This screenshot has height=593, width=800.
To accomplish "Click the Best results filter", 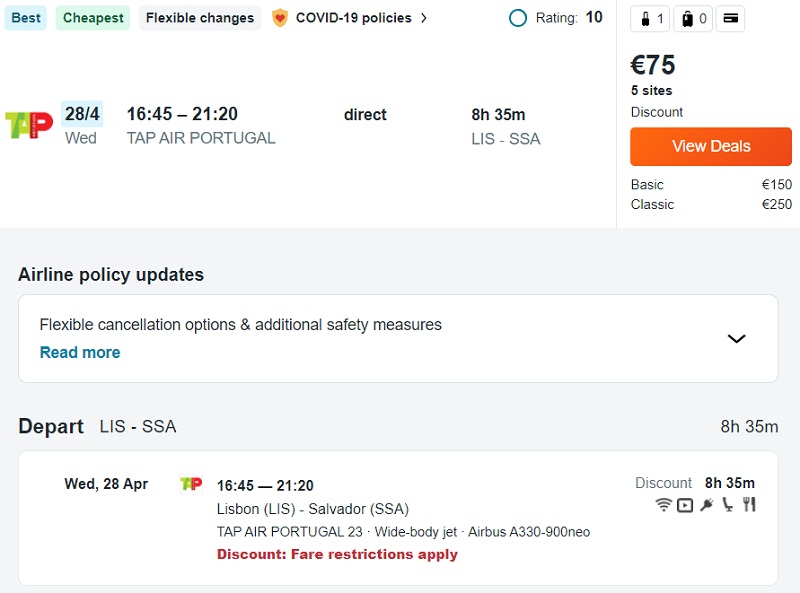I will [x=25, y=18].
